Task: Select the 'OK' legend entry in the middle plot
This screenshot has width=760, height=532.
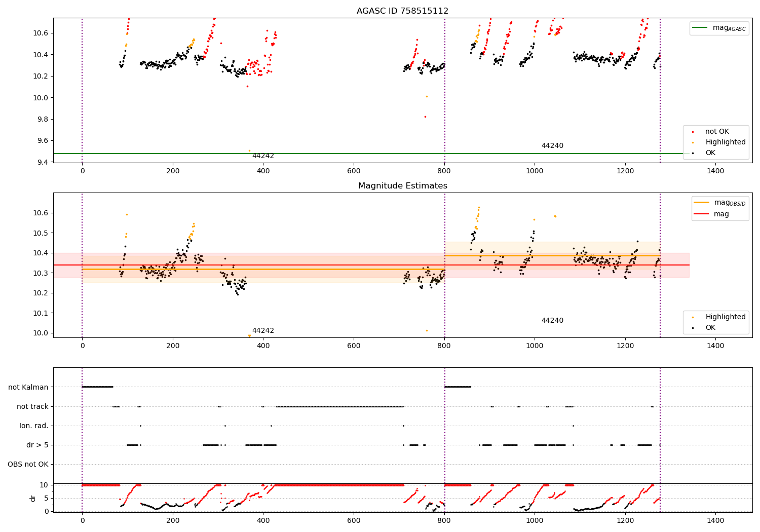Action: (x=710, y=328)
